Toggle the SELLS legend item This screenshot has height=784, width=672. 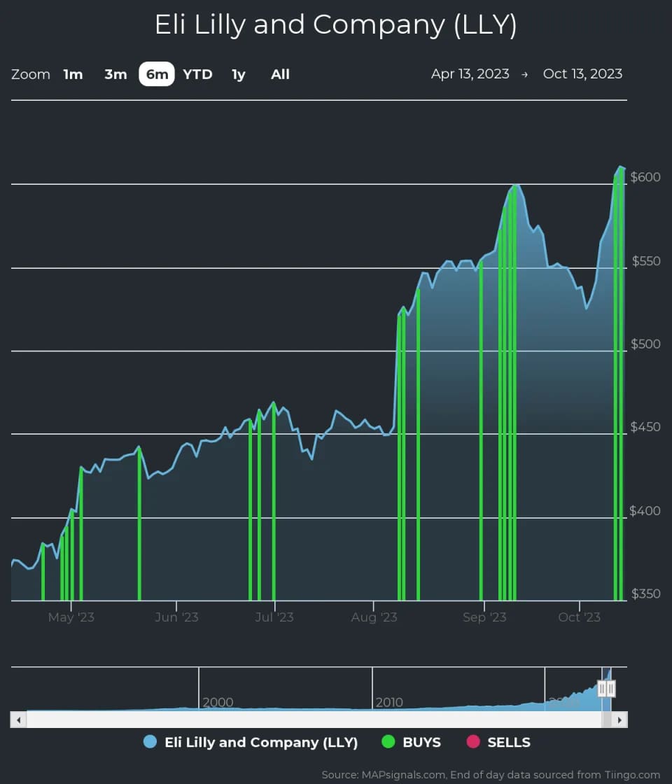(498, 742)
